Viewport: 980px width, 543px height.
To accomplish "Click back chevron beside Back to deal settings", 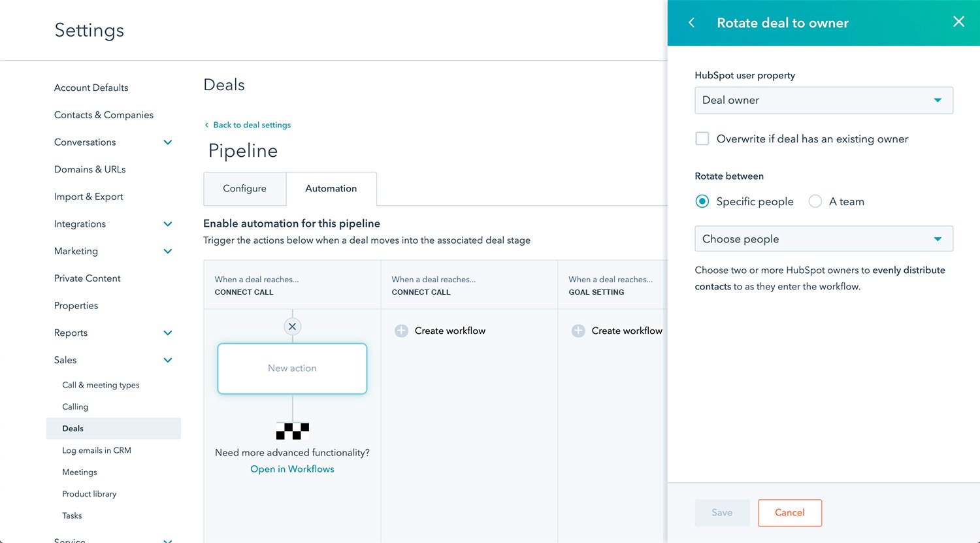I will click(206, 125).
